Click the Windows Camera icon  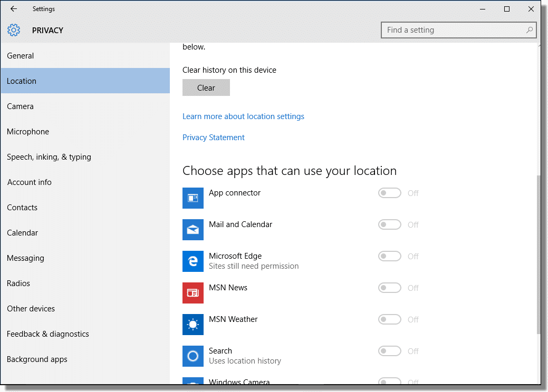(193, 383)
